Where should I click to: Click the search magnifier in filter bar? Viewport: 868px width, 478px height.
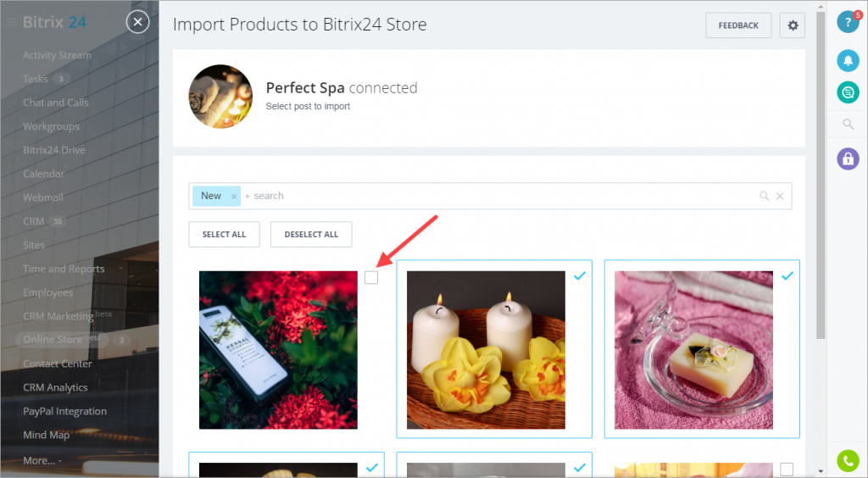pyautogui.click(x=764, y=196)
